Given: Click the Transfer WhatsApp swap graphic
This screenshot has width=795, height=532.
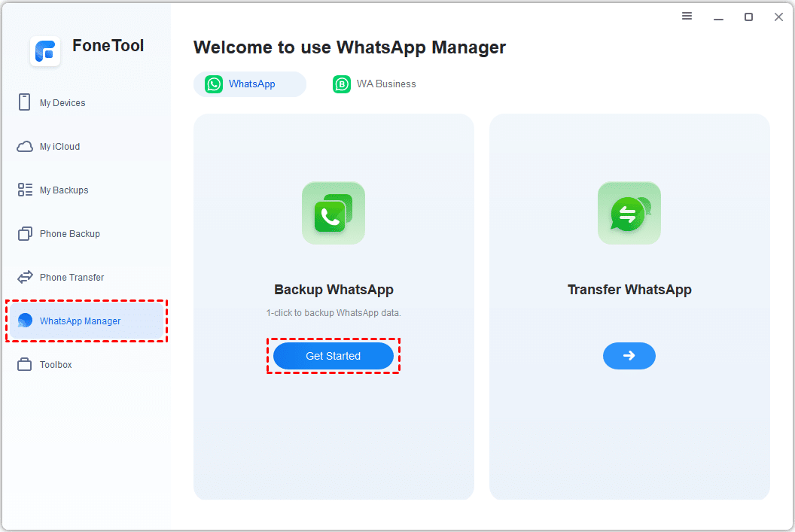Looking at the screenshot, I should coord(629,213).
